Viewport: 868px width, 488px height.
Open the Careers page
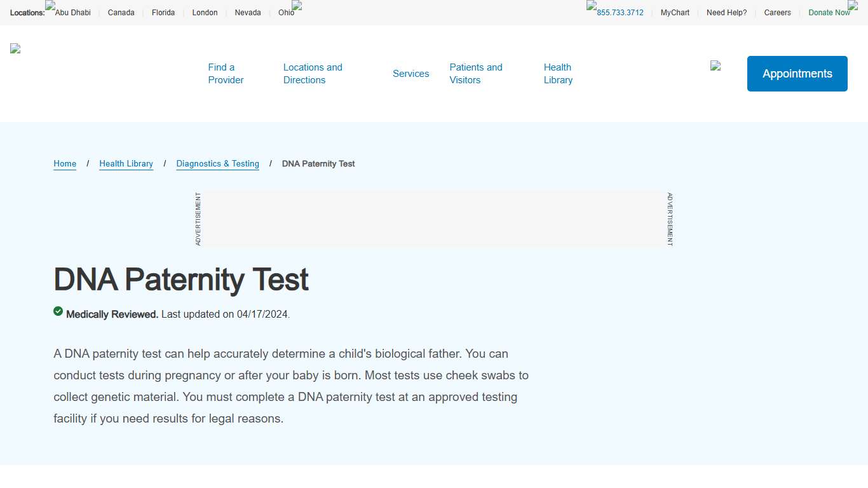pos(777,12)
